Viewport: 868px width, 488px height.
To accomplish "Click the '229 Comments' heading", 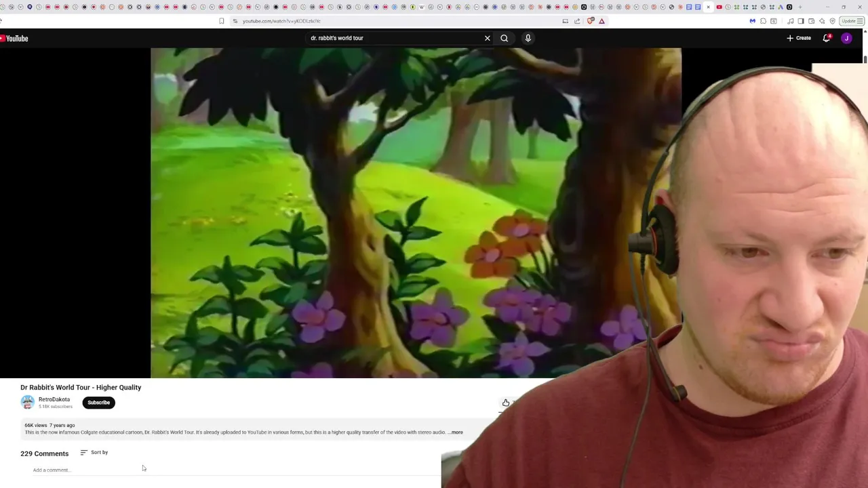I will tap(44, 453).
